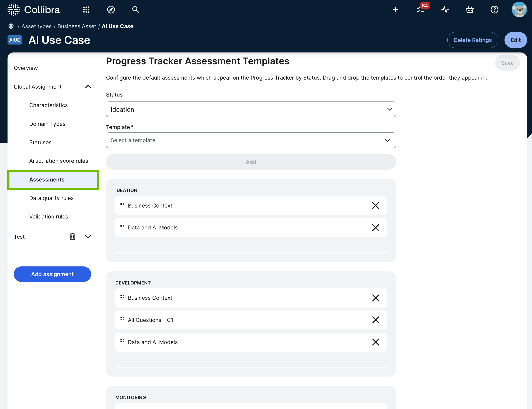The image size is (532, 409).
Task: Click Business Asset breadcrumb link
Action: click(77, 26)
